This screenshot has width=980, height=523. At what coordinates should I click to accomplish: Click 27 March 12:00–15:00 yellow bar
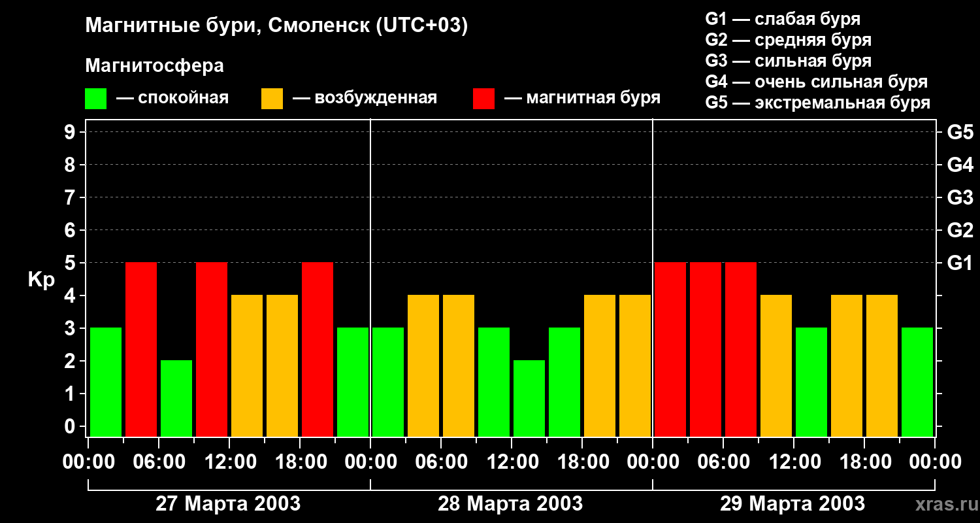coord(247,365)
